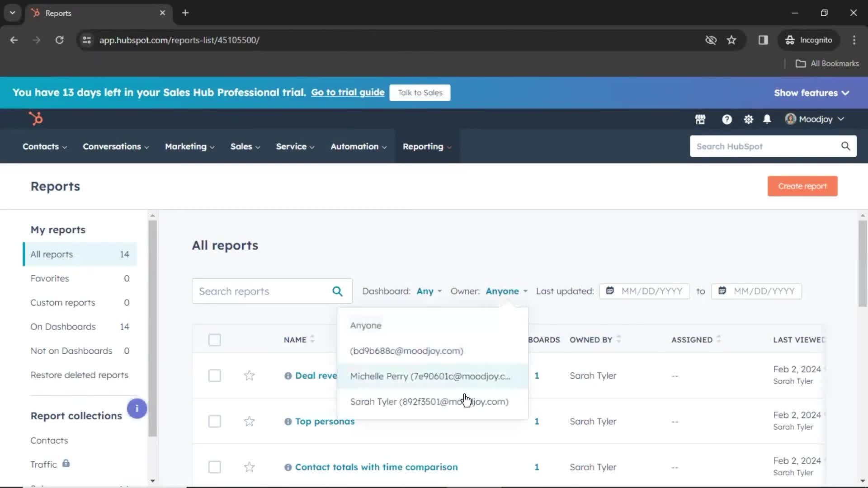Select Anyone in the owner list
The height and width of the screenshot is (488, 868).
(433, 325)
